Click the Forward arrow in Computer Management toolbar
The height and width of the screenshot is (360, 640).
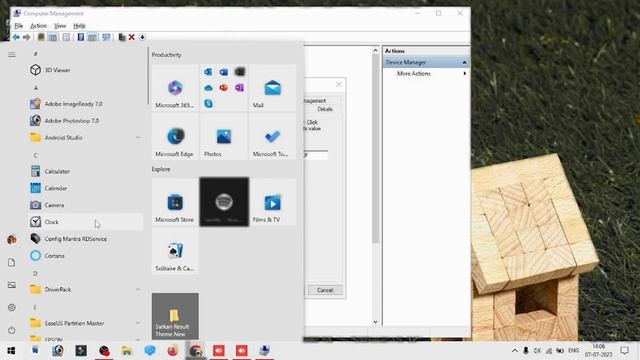(x=27, y=37)
